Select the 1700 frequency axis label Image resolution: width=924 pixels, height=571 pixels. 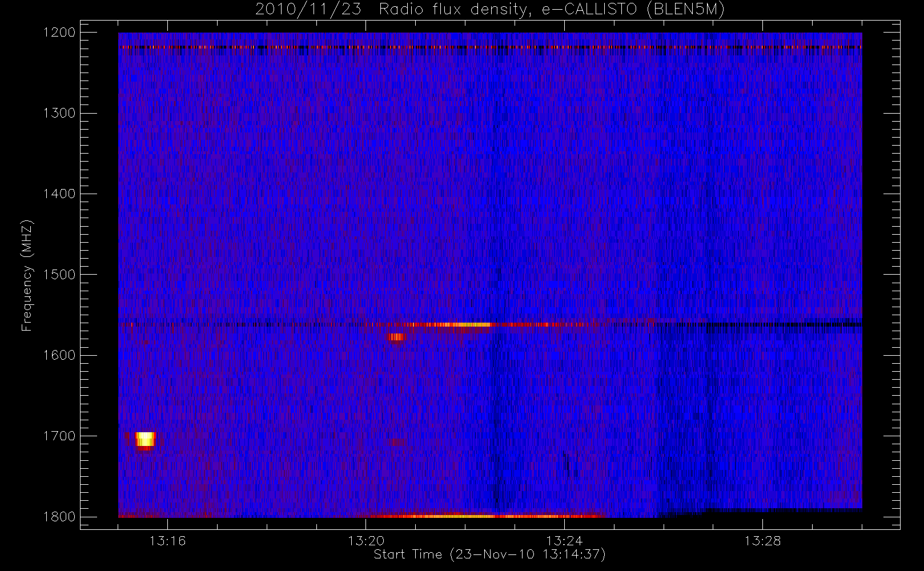point(59,436)
